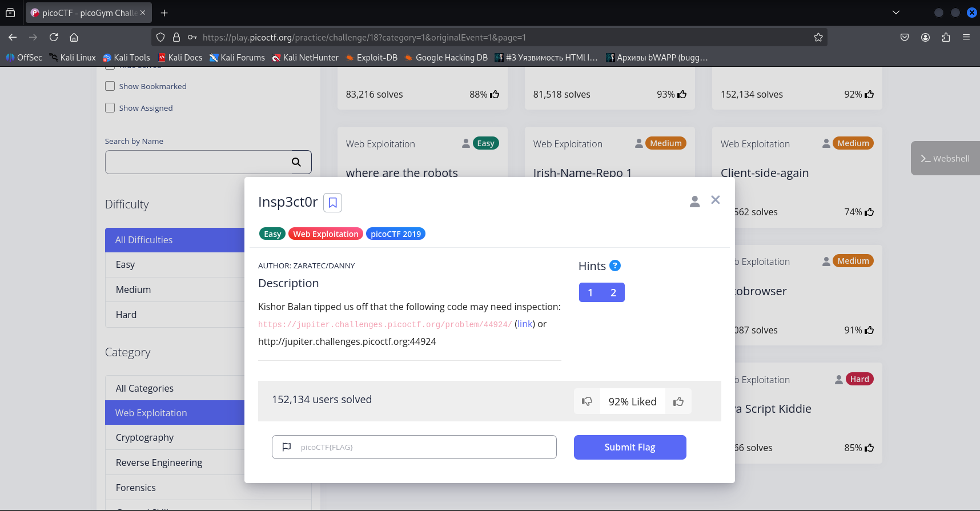Click the picoCTF{FLAG} input field
Viewport: 980px width, 511px height.
[x=423, y=447]
